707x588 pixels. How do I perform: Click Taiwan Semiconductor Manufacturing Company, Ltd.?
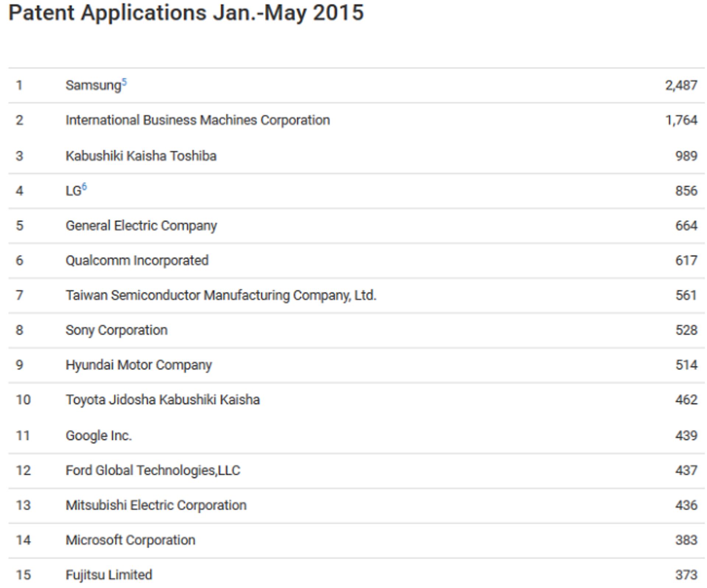click(x=221, y=295)
